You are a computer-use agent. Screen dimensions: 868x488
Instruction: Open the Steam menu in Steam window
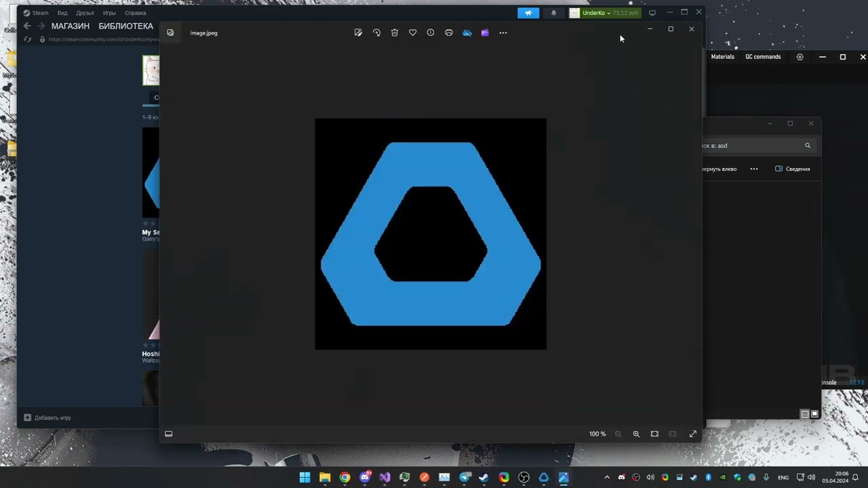36,13
